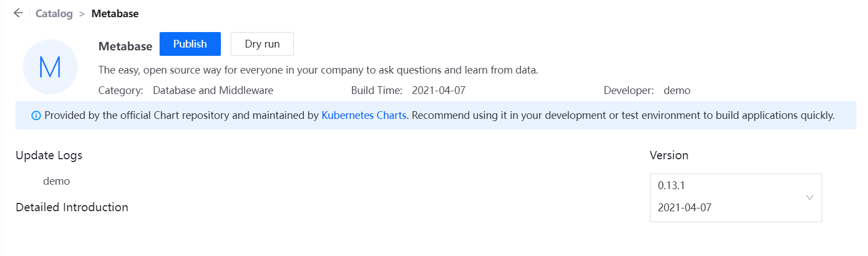Click the Build Time date value
This screenshot has height=256, width=868.
pos(439,91)
